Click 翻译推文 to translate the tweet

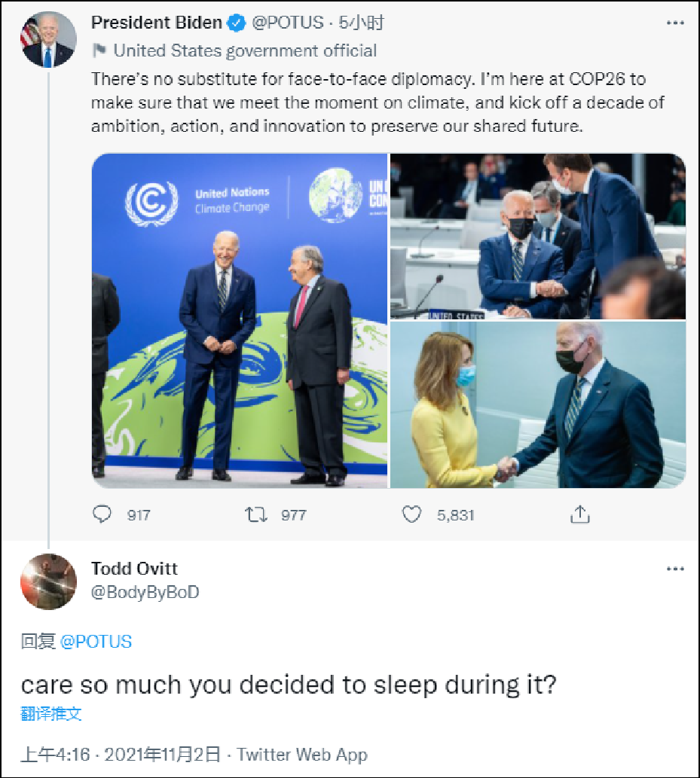pos(51,713)
